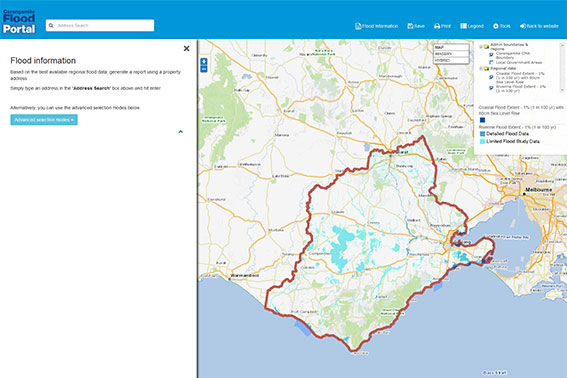Viewport: 567px width, 378px height.
Task: Click the Regional data folder icon
Action: [486, 68]
